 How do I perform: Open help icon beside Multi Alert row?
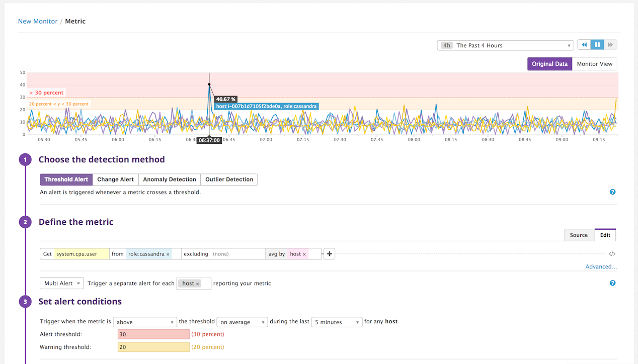point(612,283)
